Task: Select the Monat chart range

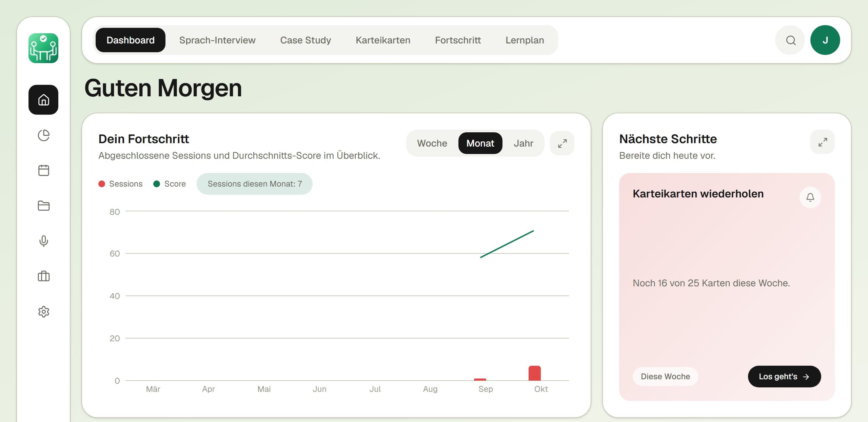Action: click(480, 143)
